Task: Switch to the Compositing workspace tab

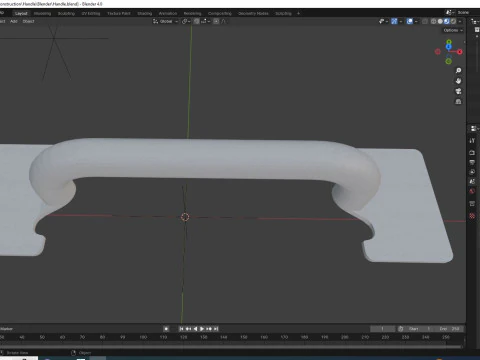Action: click(x=220, y=13)
